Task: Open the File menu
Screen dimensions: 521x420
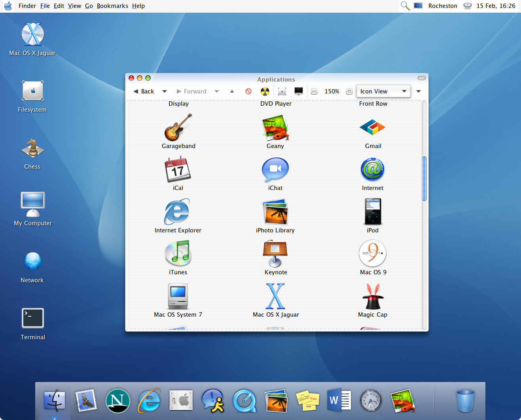Action: pos(45,6)
